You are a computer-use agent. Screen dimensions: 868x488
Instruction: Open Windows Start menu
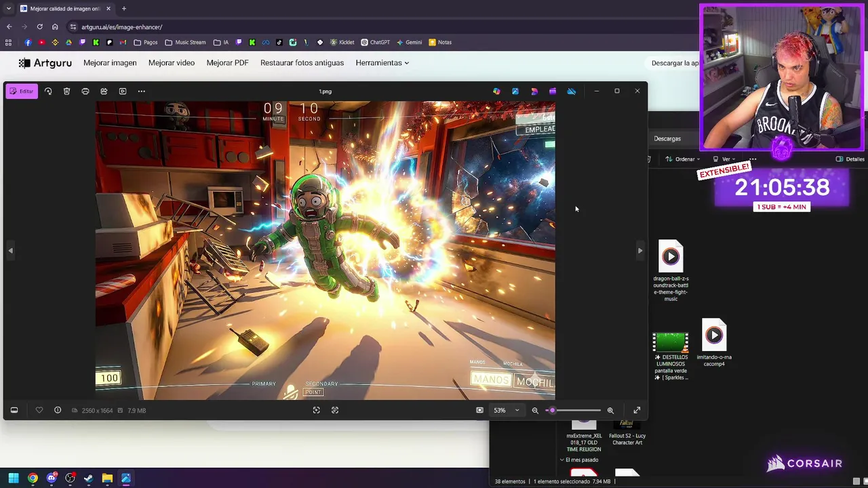point(13,479)
